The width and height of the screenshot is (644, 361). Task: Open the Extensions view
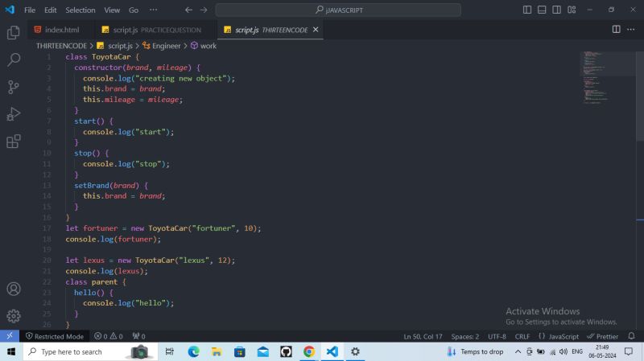(13, 142)
